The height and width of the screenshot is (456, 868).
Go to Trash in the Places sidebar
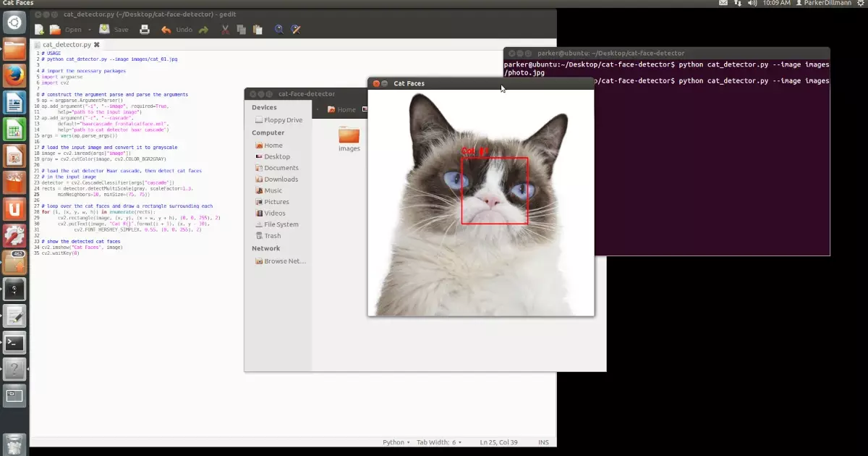tap(272, 236)
